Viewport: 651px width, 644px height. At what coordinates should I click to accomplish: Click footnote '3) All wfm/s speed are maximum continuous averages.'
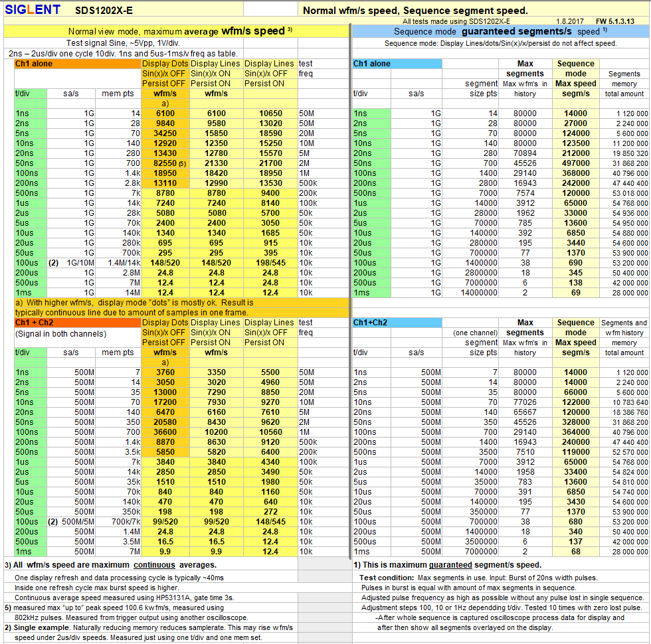110,565
